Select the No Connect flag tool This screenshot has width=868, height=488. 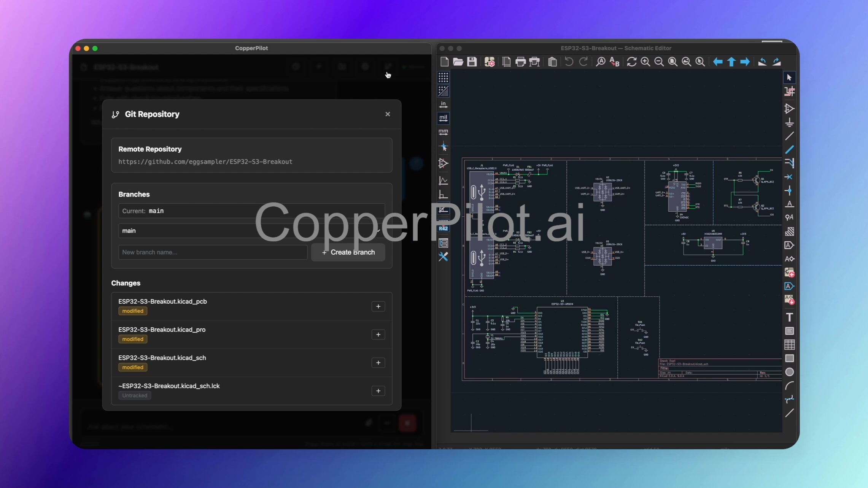[789, 177]
